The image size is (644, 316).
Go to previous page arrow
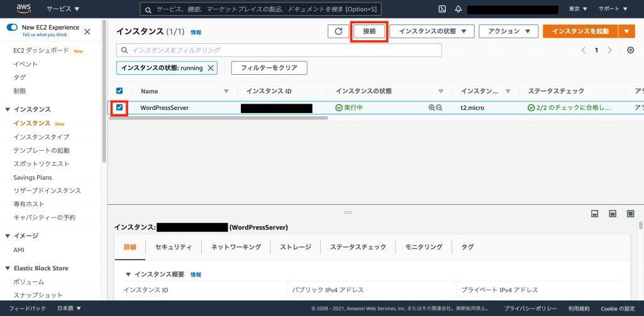[x=583, y=50]
